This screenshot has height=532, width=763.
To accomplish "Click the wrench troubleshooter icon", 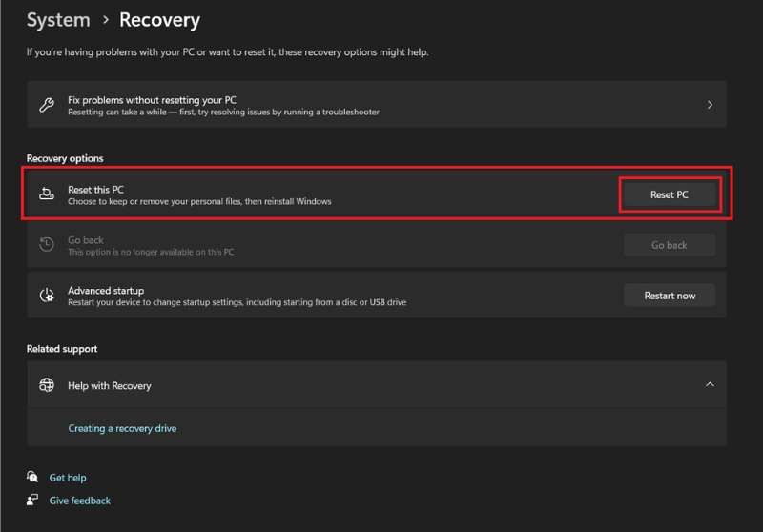I will click(47, 105).
